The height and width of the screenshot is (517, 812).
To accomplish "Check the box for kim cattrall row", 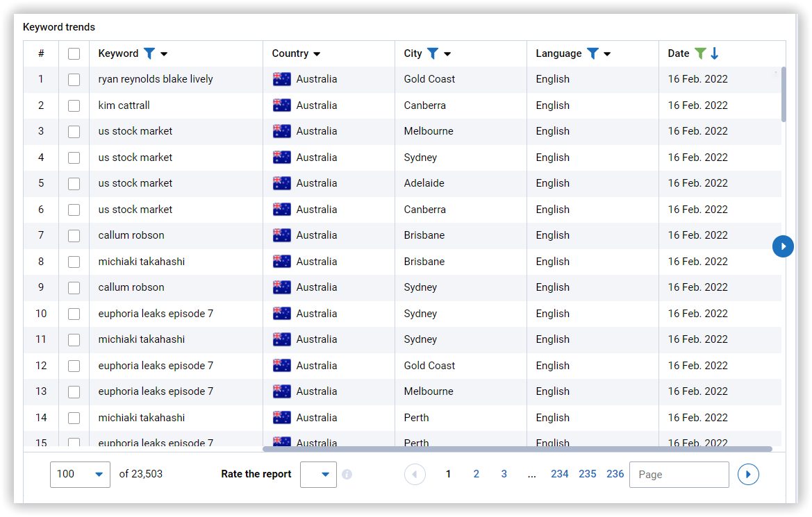I will click(x=74, y=105).
